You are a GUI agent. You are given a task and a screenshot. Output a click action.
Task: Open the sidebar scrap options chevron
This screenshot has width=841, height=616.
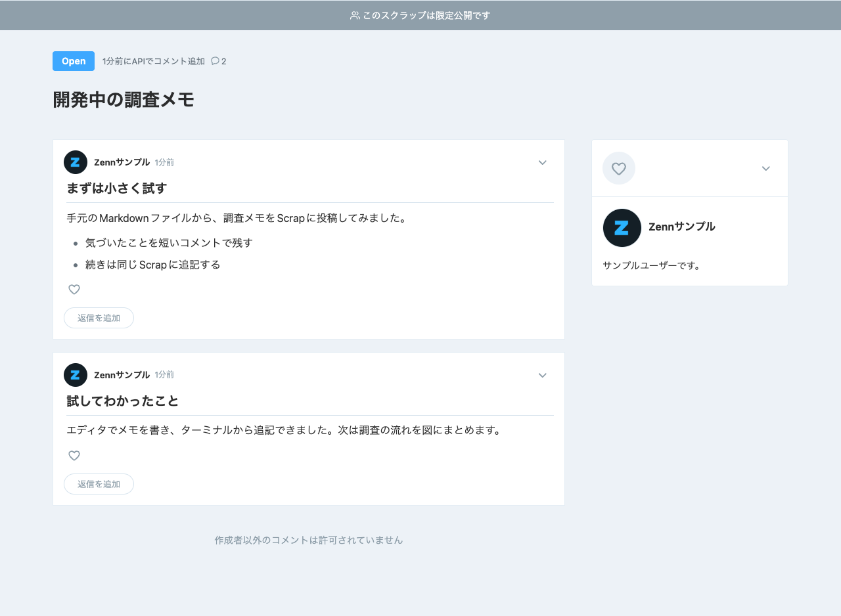pos(766,169)
